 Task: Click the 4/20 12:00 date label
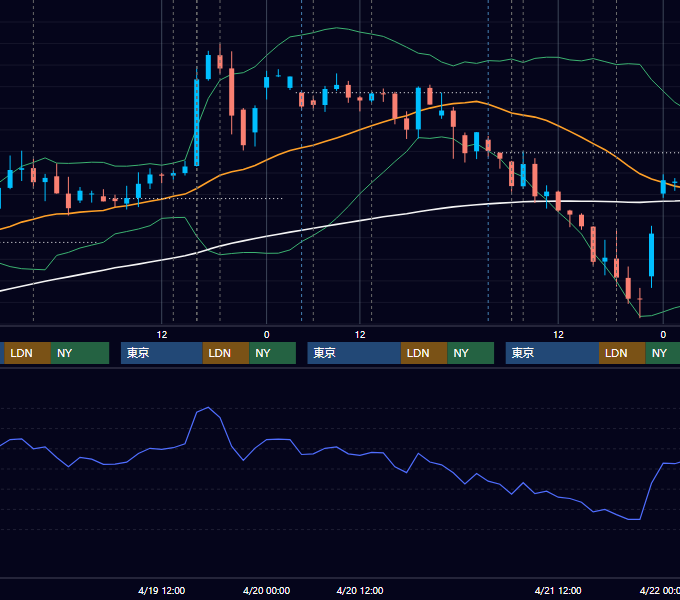coord(360,590)
